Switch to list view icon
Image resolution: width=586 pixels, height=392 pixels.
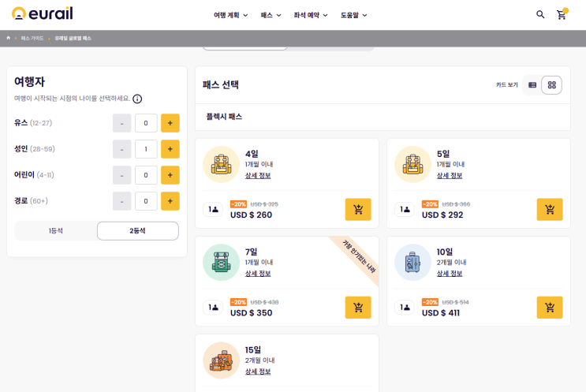tap(532, 85)
